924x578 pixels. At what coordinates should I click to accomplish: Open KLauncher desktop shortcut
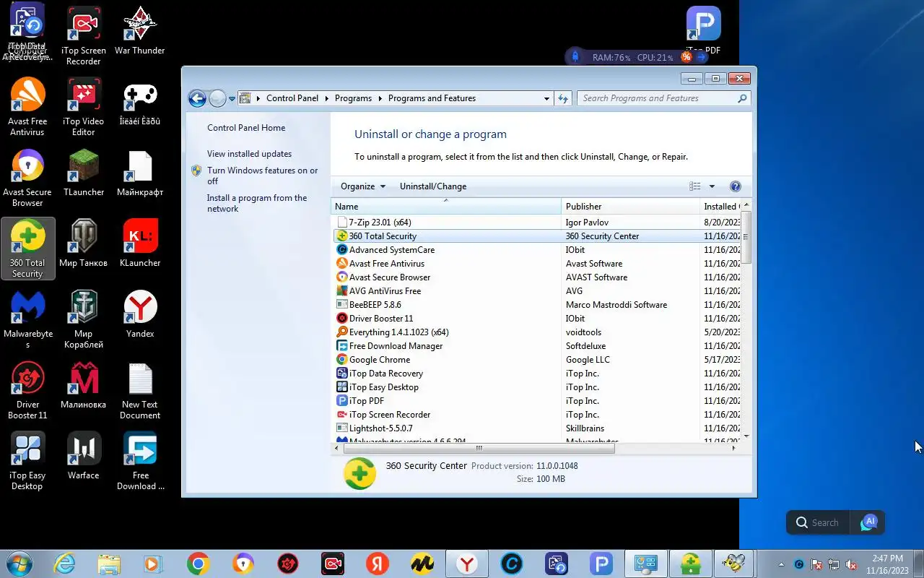tap(140, 243)
